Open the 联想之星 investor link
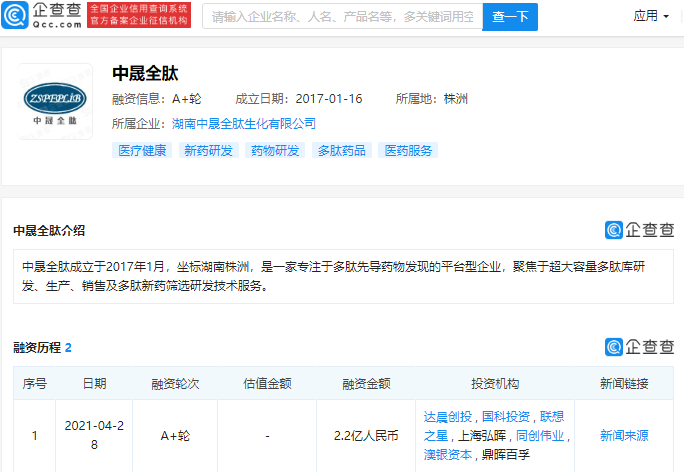This screenshot has width=684, height=472. [552, 417]
